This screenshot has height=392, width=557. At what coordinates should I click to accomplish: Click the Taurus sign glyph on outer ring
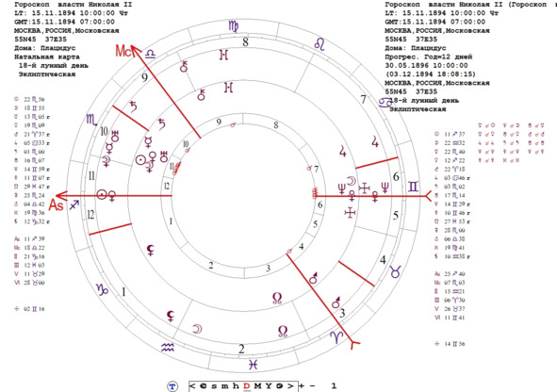[x=396, y=271]
